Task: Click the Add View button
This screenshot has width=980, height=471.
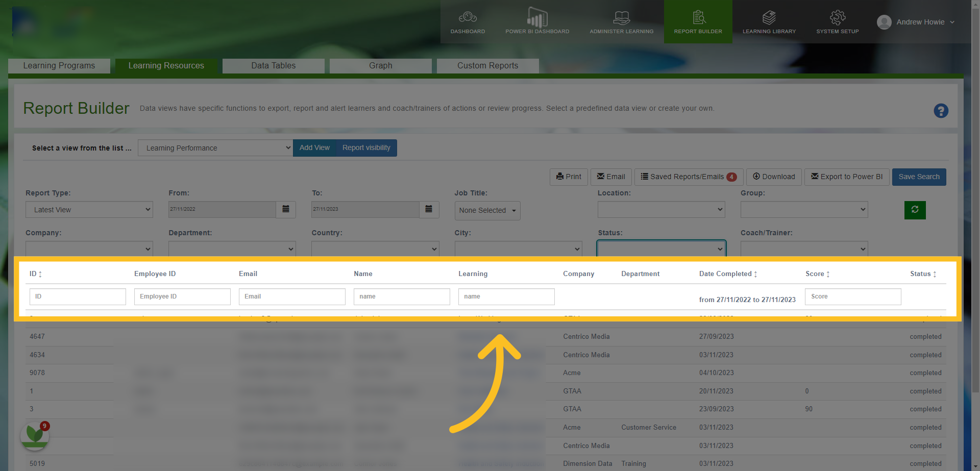Action: point(314,148)
